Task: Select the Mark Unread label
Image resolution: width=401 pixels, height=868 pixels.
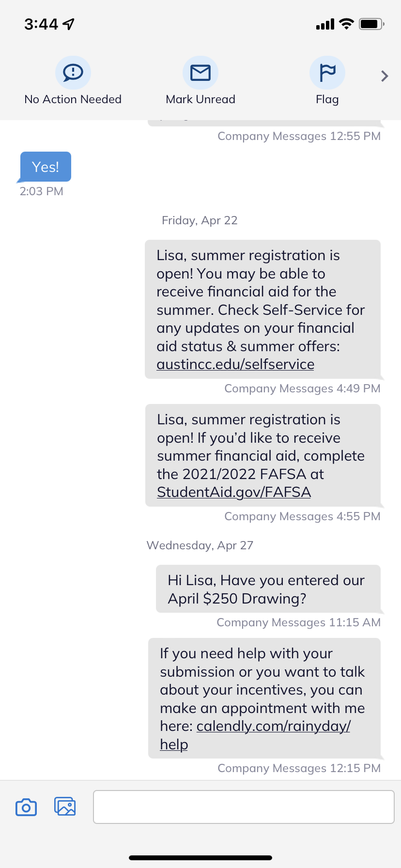Action: (x=200, y=99)
